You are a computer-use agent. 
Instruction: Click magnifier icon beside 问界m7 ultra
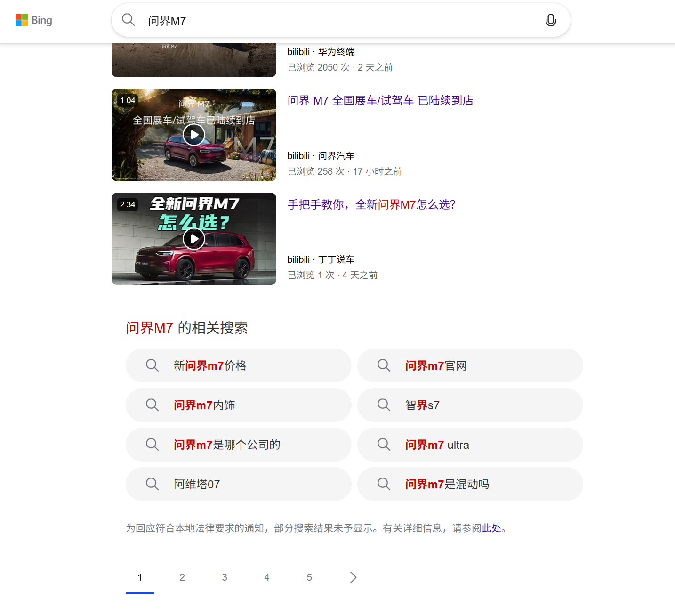coord(384,445)
